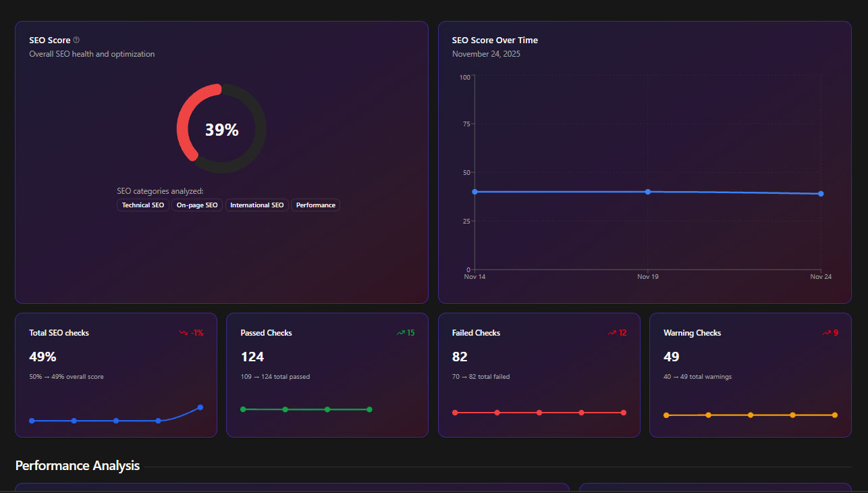Click the 'Nov 14' axis label
The height and width of the screenshot is (493, 868).
[475, 276]
